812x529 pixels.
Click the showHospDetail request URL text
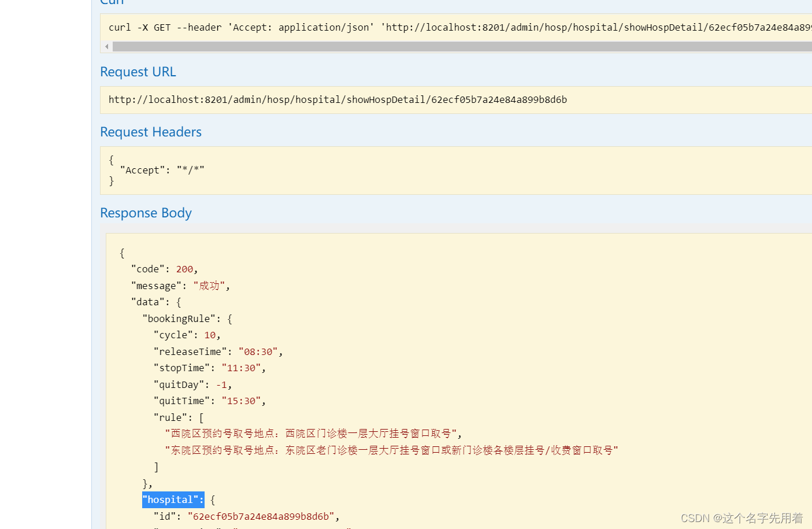338,99
